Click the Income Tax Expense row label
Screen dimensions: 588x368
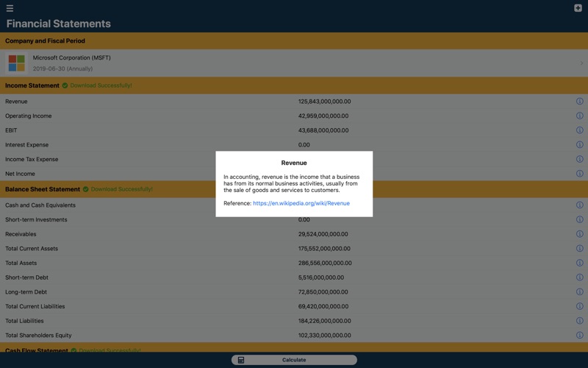coord(32,159)
